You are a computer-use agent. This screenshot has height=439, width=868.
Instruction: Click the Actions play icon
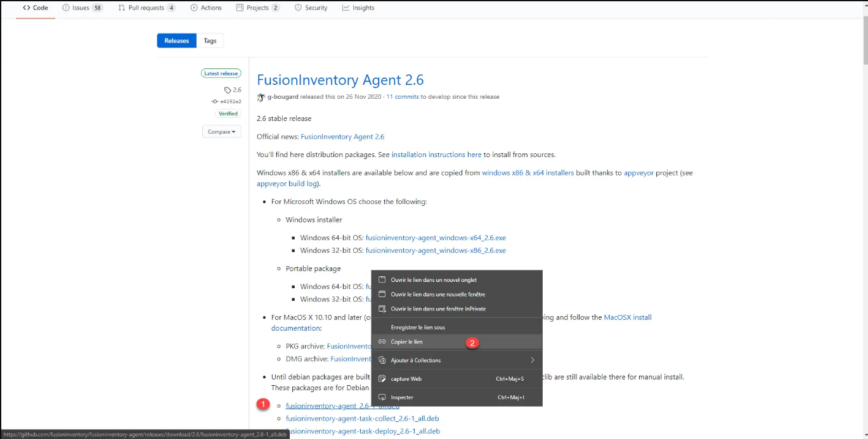[194, 8]
